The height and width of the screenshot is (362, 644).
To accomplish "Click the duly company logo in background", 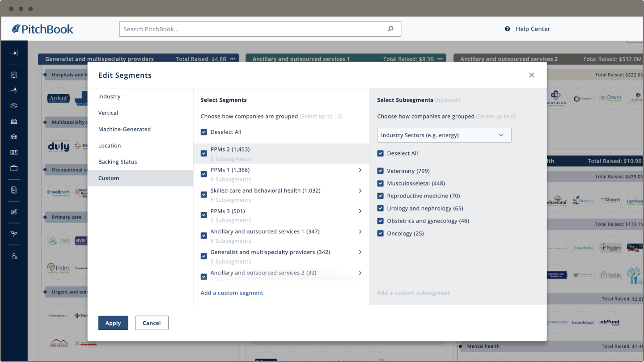I will point(59,146).
